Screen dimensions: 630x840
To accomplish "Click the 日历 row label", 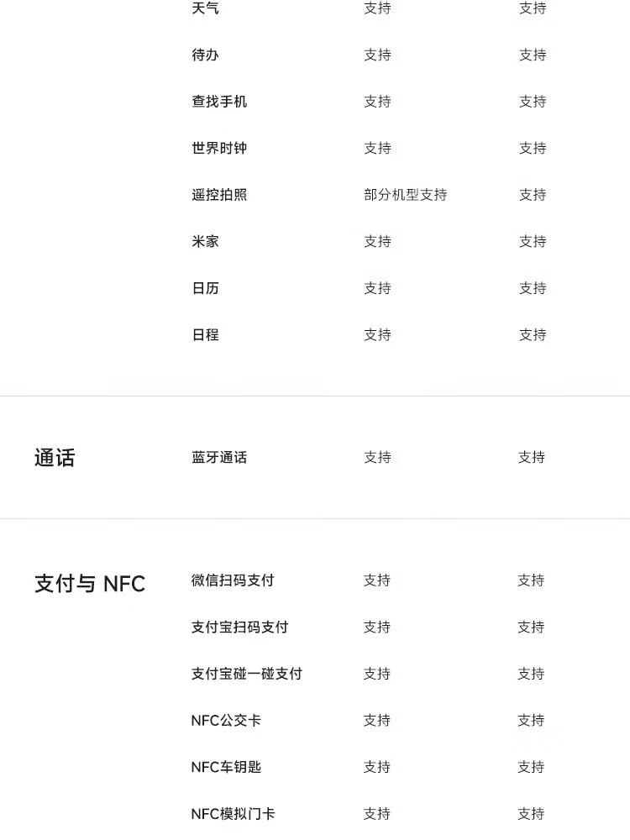I will pos(205,288).
